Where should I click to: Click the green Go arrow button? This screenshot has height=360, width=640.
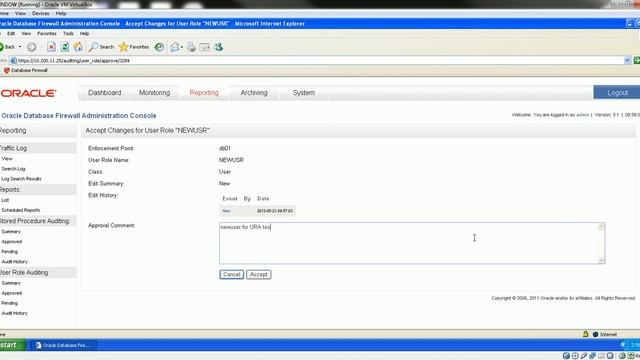pos(636,60)
